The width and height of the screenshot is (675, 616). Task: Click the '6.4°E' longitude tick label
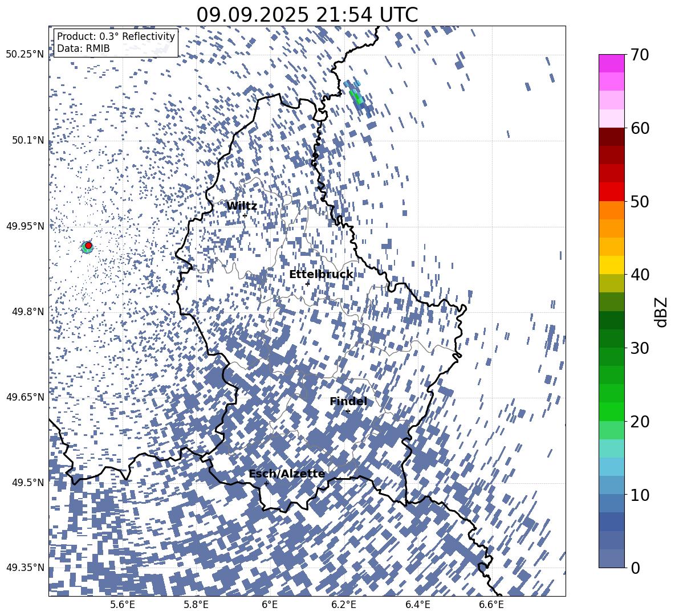(x=417, y=605)
